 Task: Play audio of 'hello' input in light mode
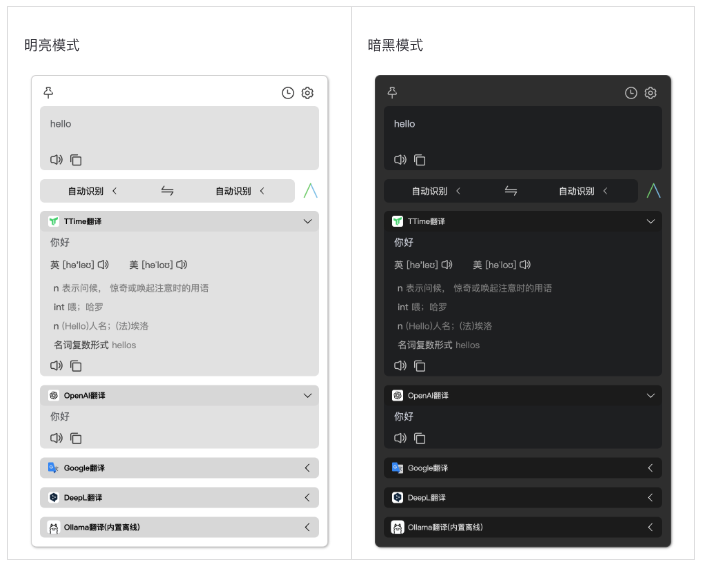(56, 160)
